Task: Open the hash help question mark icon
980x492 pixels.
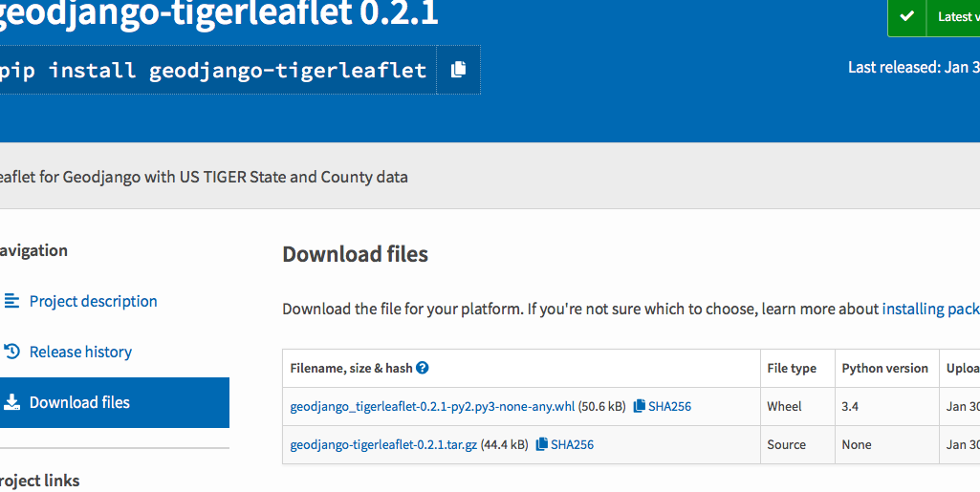Action: 423,368
